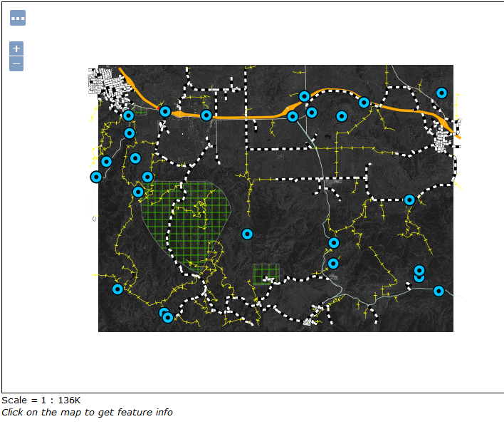Click isolated marker in map's lower-left
Image resolution: width=504 pixels, height=424 pixels.
117,289
